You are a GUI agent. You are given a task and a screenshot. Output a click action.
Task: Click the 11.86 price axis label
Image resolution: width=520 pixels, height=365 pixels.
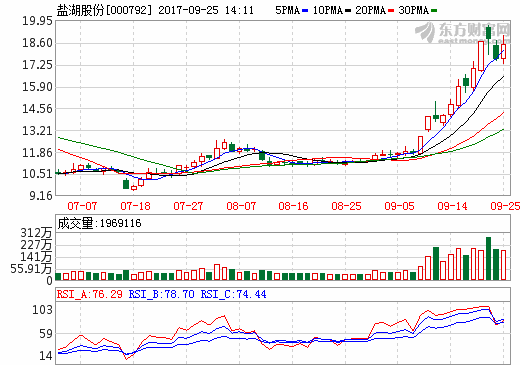pyautogui.click(x=37, y=152)
